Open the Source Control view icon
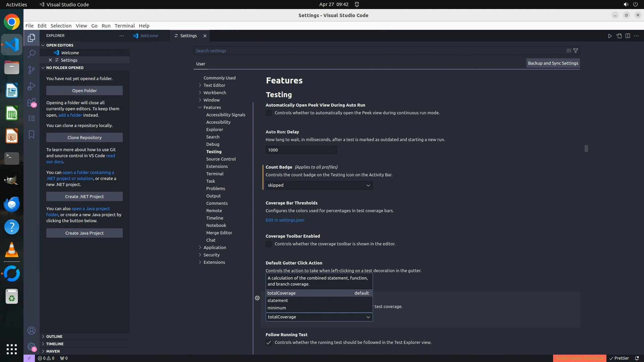This screenshot has height=362, width=644. tap(32, 70)
